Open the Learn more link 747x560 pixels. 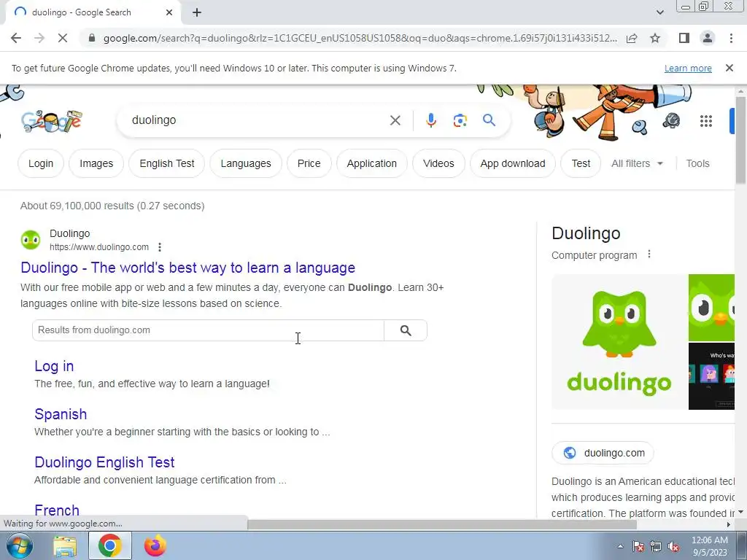click(688, 68)
